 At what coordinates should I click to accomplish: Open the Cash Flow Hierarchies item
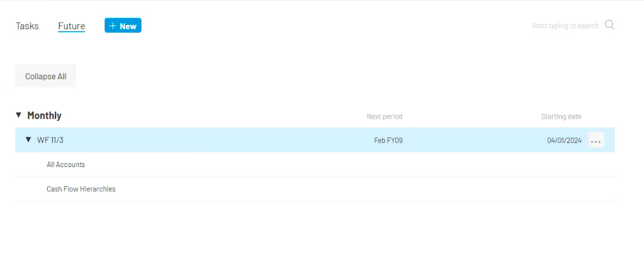pyautogui.click(x=81, y=189)
